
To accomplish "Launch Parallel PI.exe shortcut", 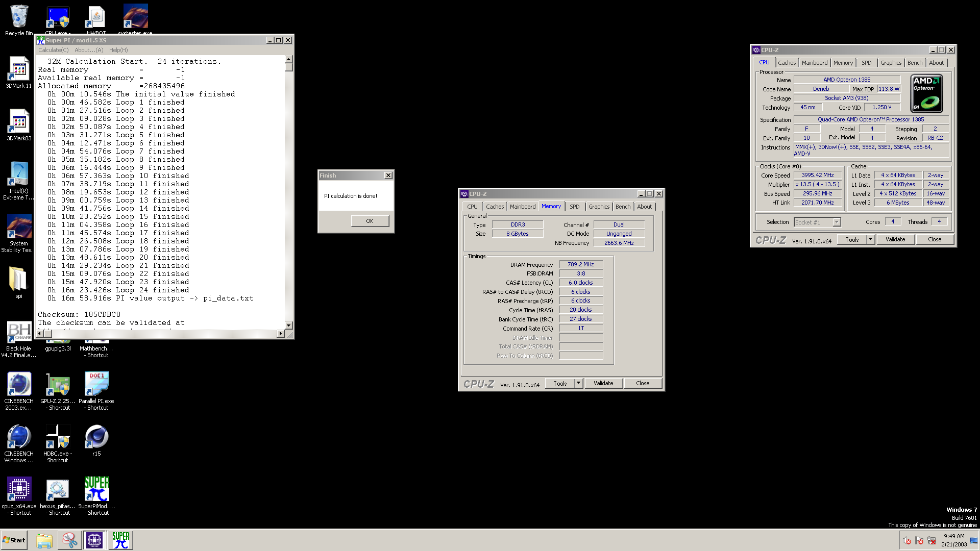I will [x=96, y=391].
